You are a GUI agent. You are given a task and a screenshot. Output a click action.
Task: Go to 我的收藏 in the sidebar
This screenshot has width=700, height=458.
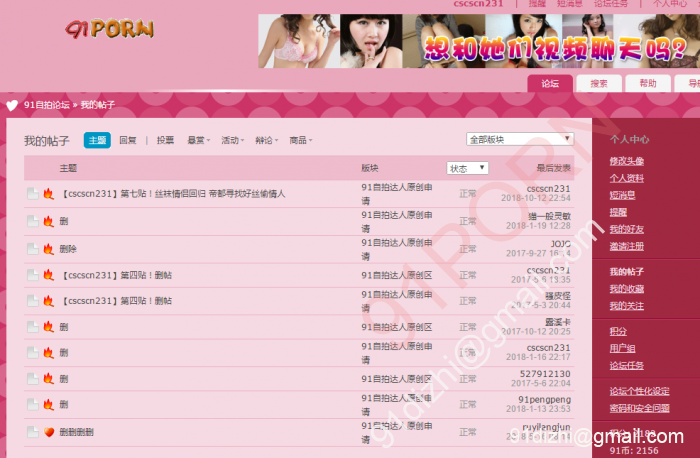point(627,289)
